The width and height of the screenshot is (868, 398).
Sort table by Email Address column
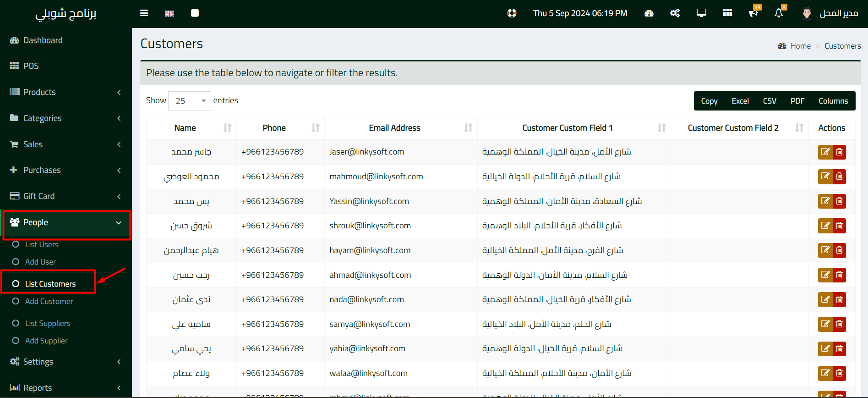[x=401, y=128]
